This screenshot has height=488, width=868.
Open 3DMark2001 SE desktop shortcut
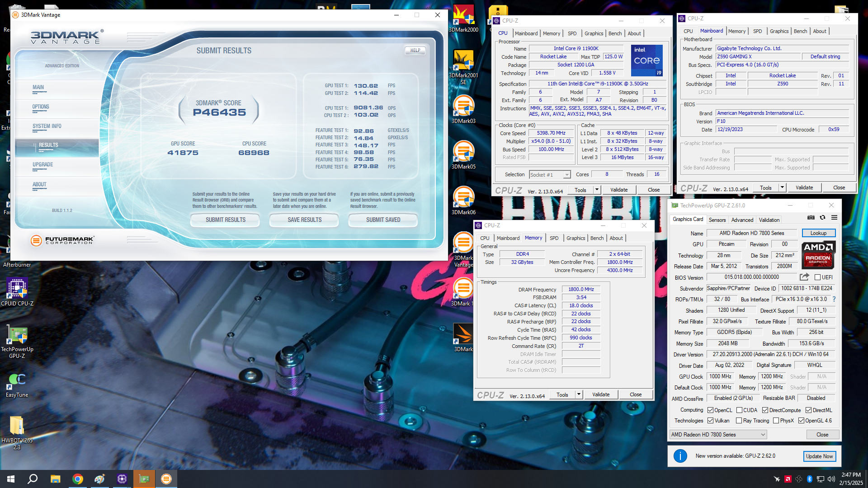[463, 67]
